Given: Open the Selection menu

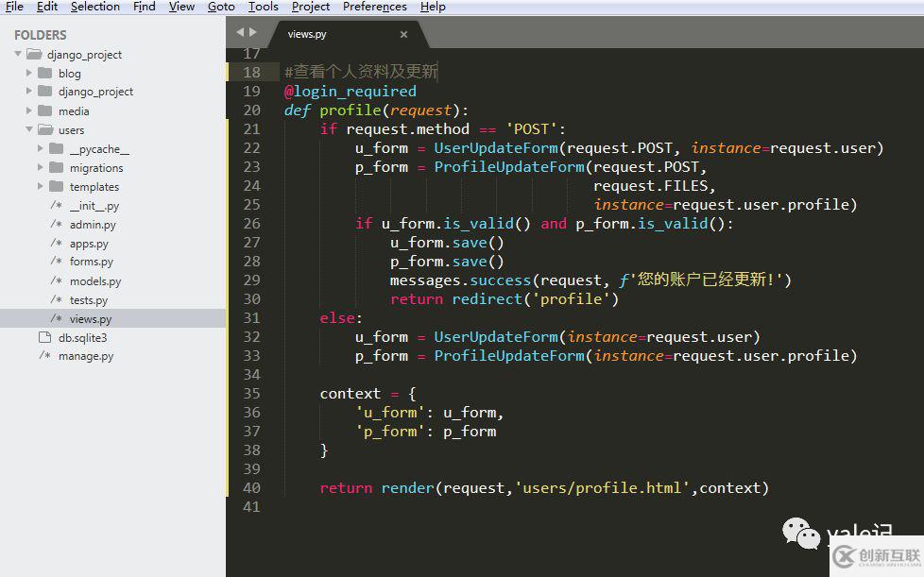Looking at the screenshot, I should click(x=95, y=7).
